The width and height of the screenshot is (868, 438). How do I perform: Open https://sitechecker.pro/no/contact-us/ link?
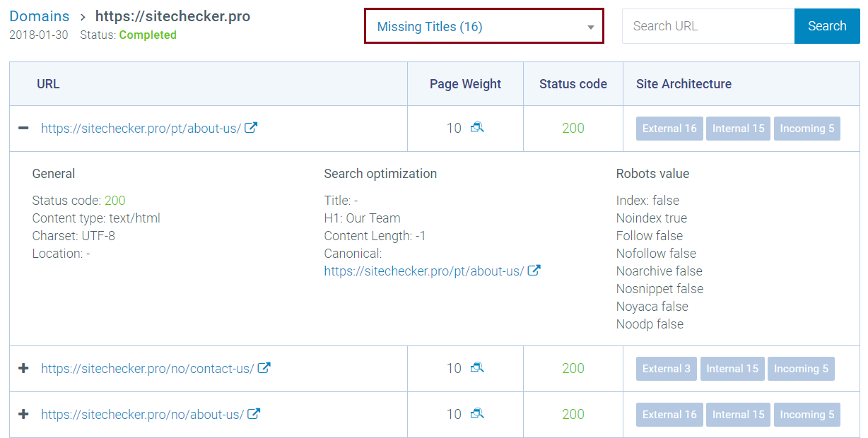click(x=147, y=369)
